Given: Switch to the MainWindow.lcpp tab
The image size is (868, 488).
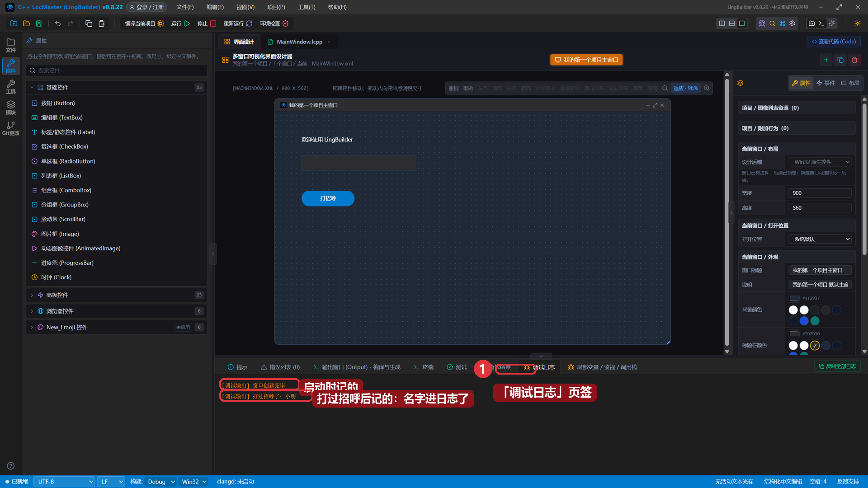Looking at the screenshot, I should pos(299,42).
